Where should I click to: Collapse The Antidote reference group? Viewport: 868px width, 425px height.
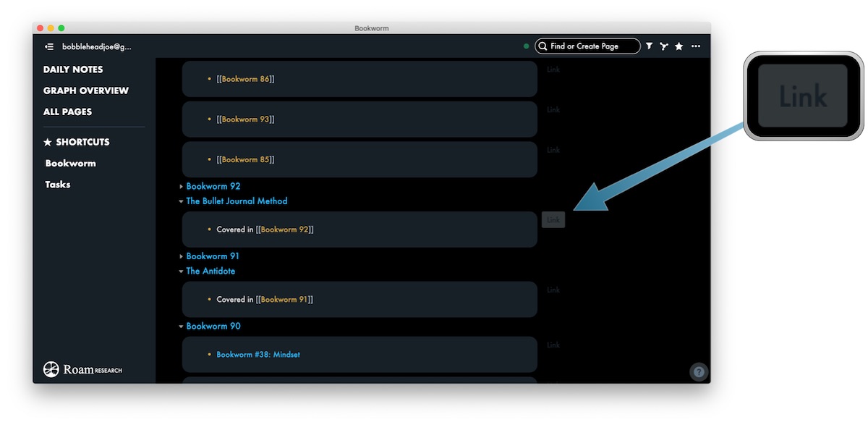pyautogui.click(x=182, y=272)
